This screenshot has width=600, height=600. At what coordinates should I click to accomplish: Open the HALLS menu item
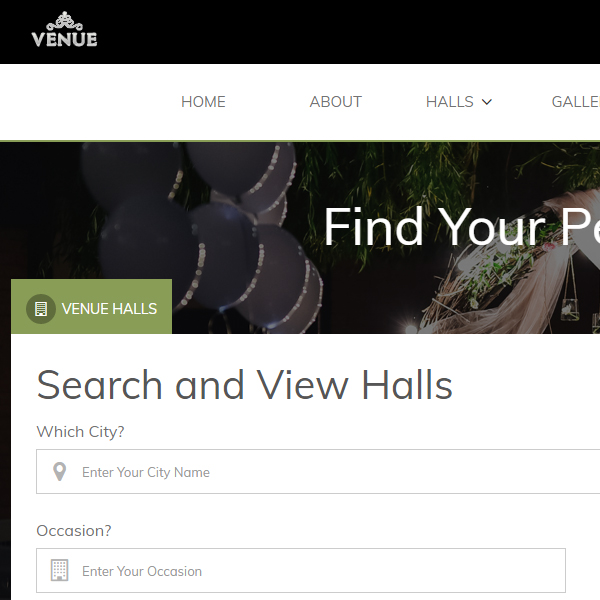(450, 102)
